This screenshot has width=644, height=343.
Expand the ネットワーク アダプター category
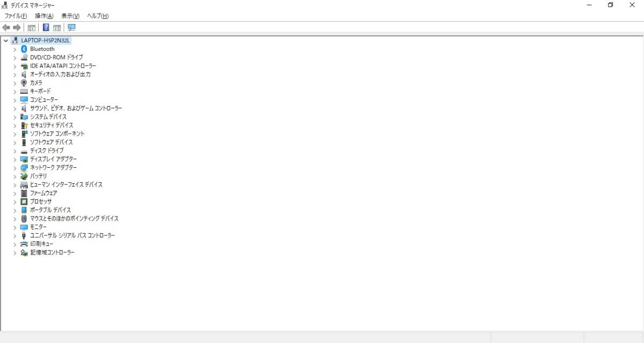(x=15, y=168)
